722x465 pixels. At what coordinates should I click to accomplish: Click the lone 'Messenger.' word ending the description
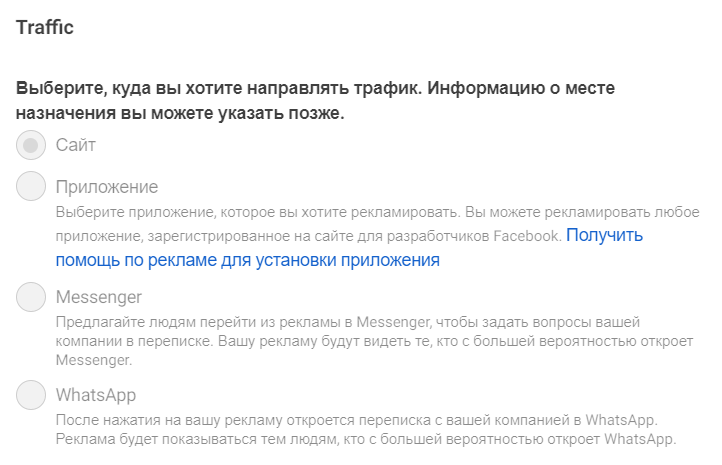click(94, 360)
